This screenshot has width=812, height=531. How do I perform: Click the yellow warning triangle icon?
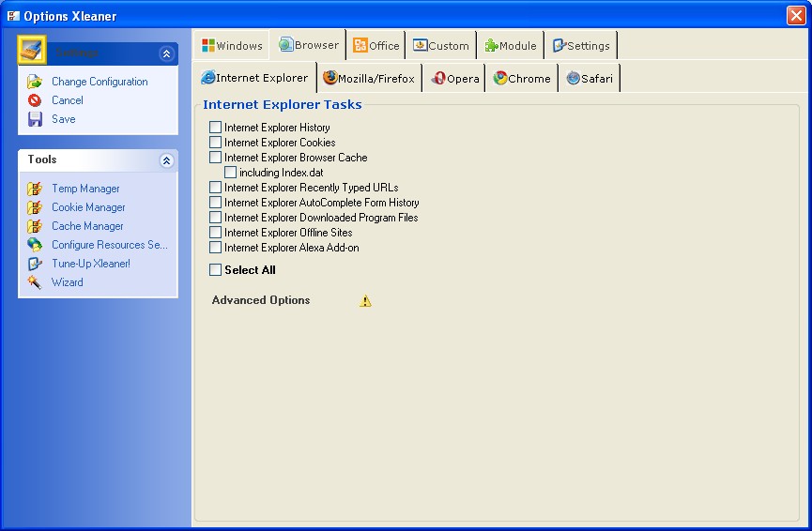tap(365, 301)
